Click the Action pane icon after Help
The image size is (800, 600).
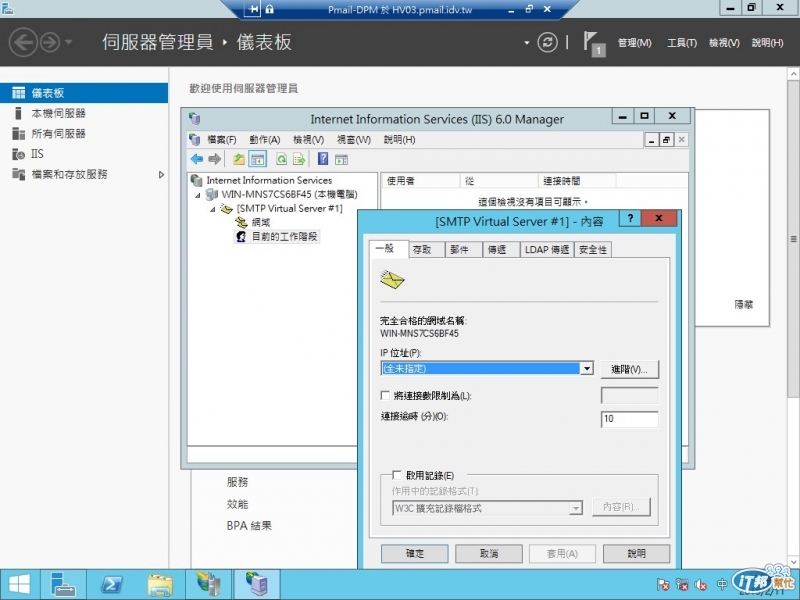click(x=341, y=160)
